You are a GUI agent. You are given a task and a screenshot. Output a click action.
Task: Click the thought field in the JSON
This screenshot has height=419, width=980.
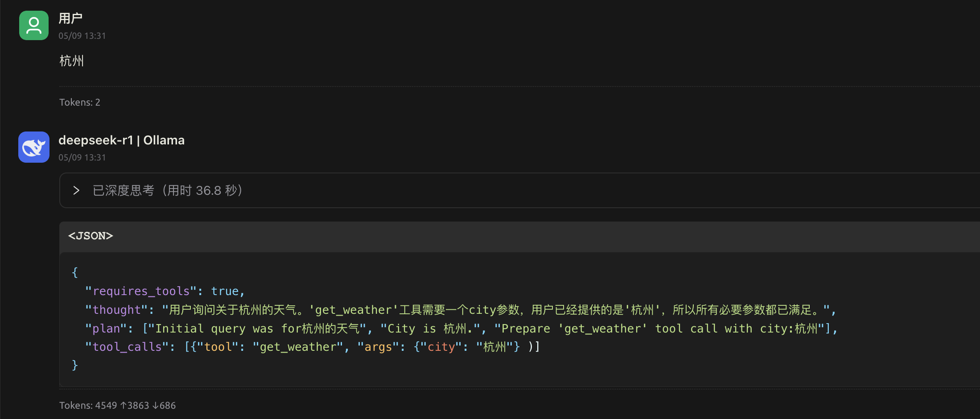pos(117,309)
